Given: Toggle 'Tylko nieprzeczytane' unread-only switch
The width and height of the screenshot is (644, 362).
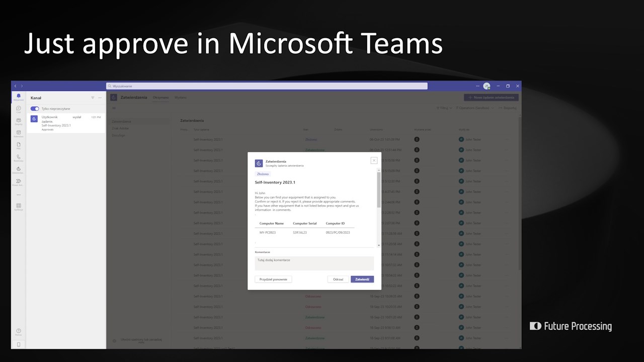Looking at the screenshot, I should click(x=35, y=109).
